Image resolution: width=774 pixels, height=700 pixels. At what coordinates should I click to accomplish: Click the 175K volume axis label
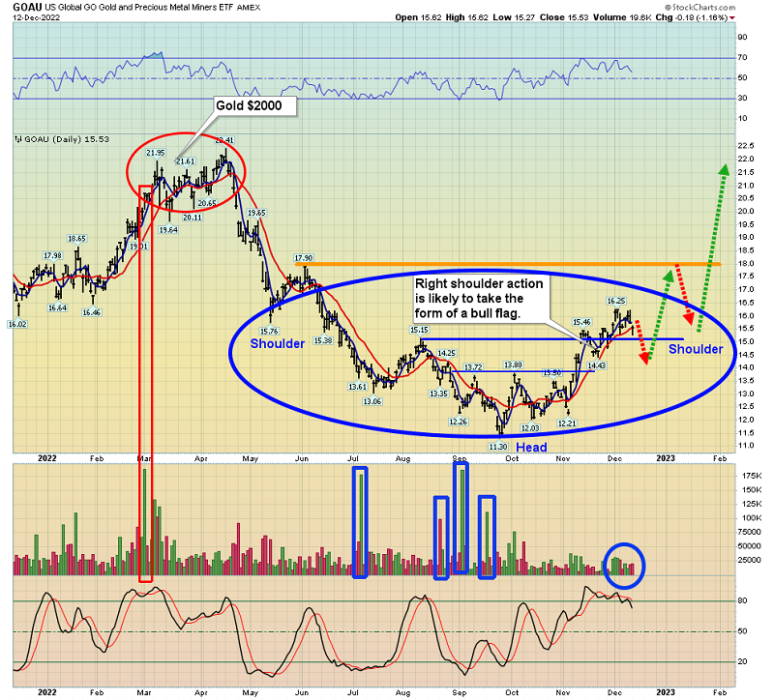pyautogui.click(x=752, y=476)
